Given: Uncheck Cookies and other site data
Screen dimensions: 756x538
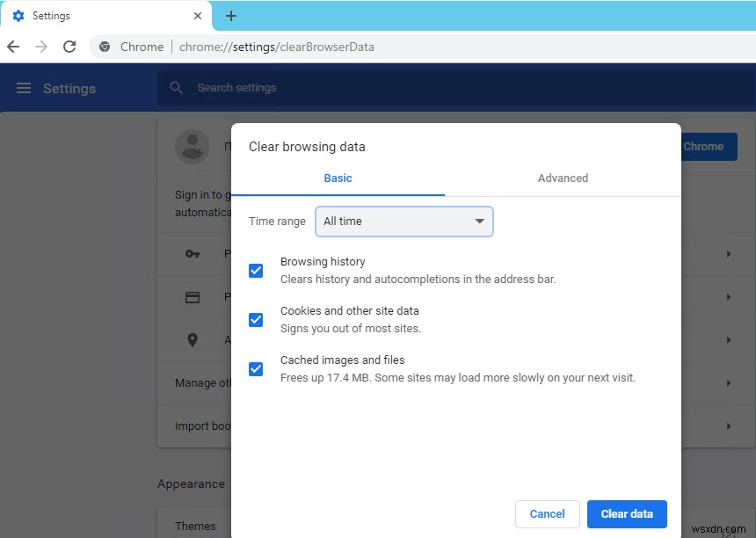Looking at the screenshot, I should coord(256,320).
